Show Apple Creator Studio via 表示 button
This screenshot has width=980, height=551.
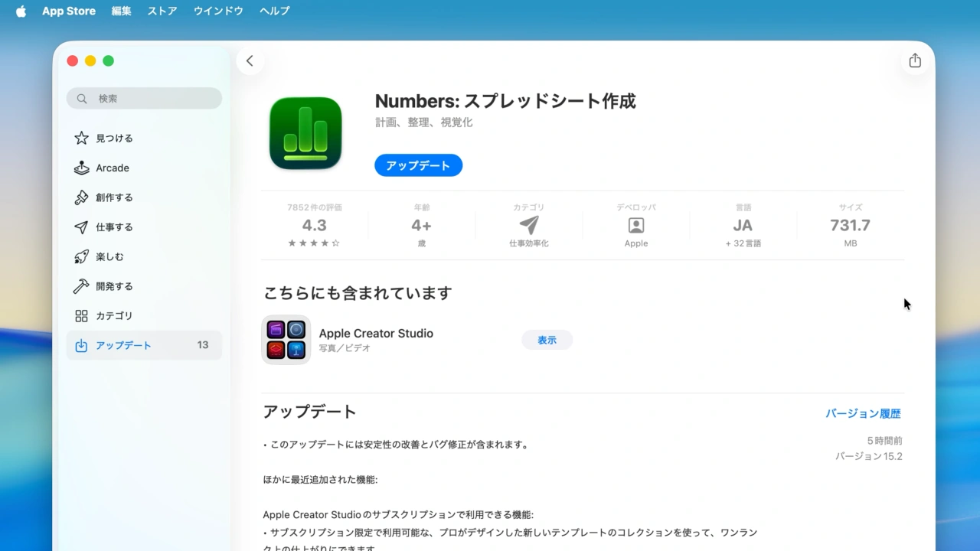547,339
